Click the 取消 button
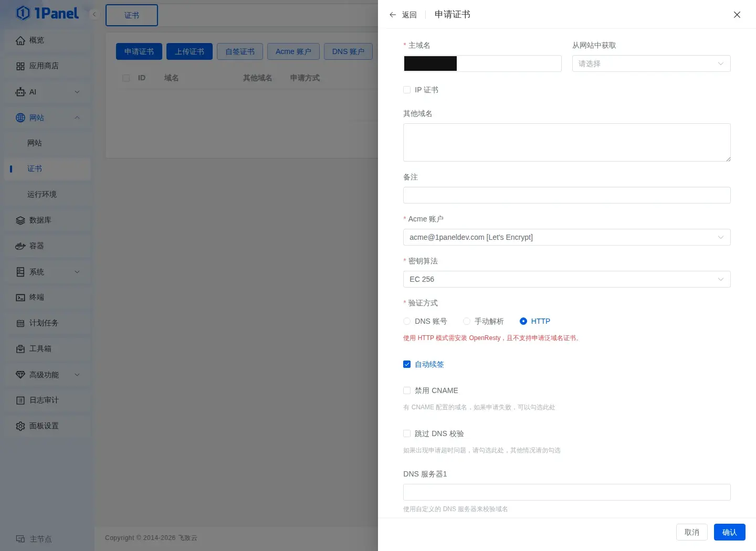 [x=692, y=532]
